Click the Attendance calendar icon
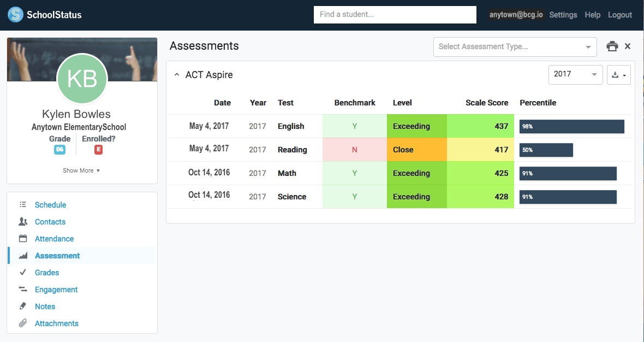 pyautogui.click(x=23, y=238)
